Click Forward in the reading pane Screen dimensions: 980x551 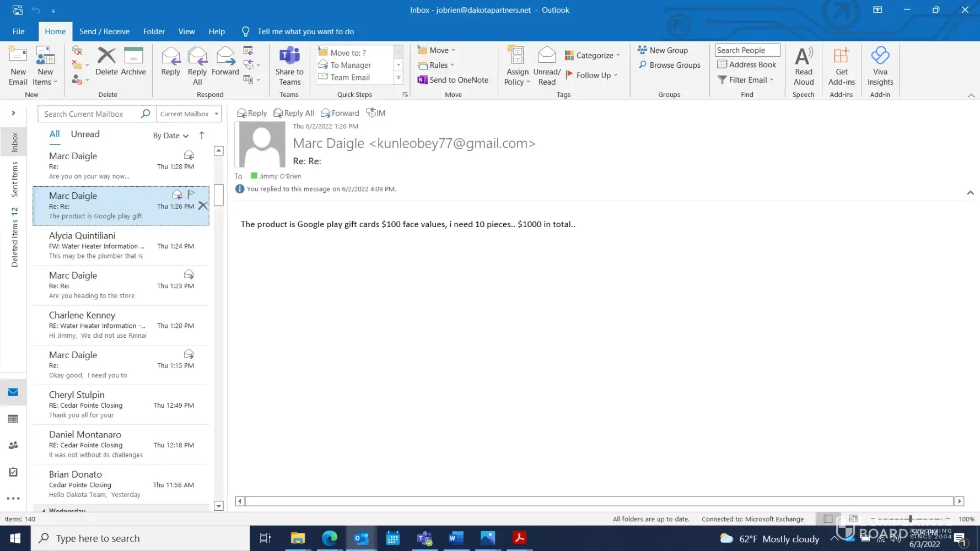click(x=340, y=113)
